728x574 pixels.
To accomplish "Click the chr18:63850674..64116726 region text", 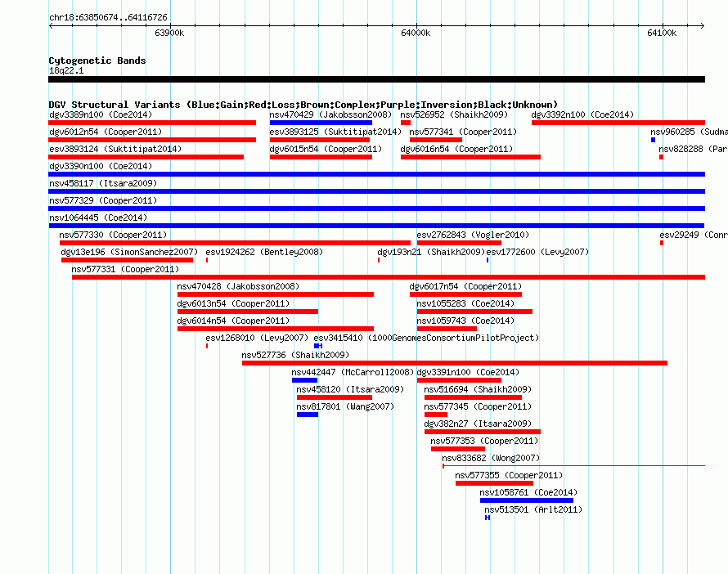I will pos(108,17).
